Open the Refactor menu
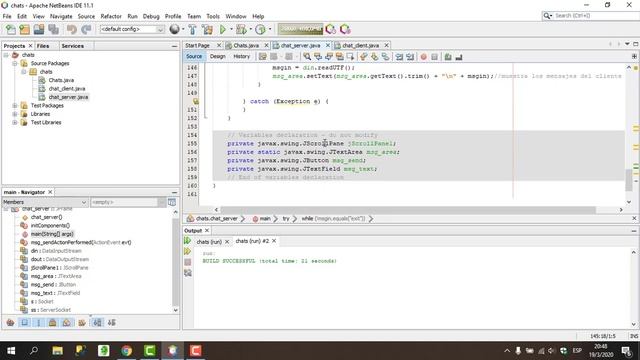Viewport: 640px width, 360px height. [x=111, y=16]
